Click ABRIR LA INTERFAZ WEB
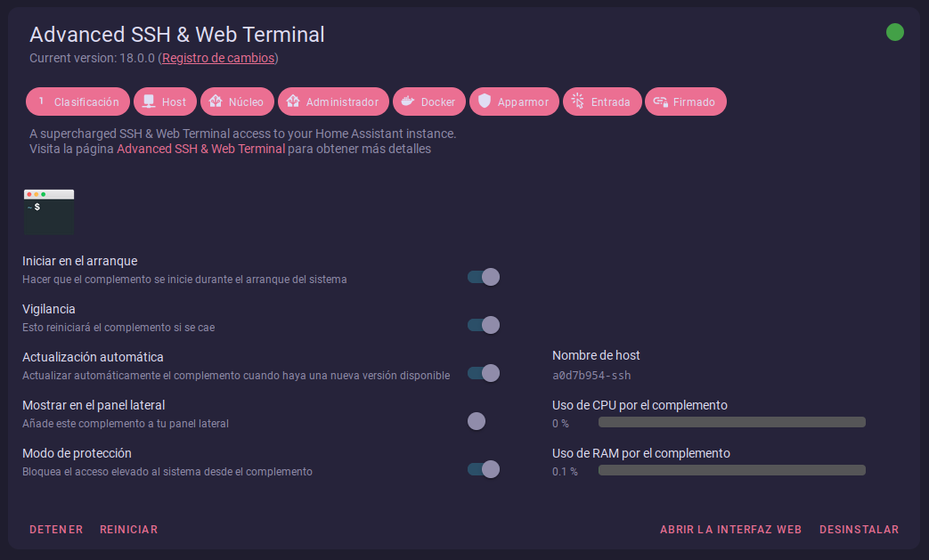The image size is (929, 560). (x=730, y=530)
